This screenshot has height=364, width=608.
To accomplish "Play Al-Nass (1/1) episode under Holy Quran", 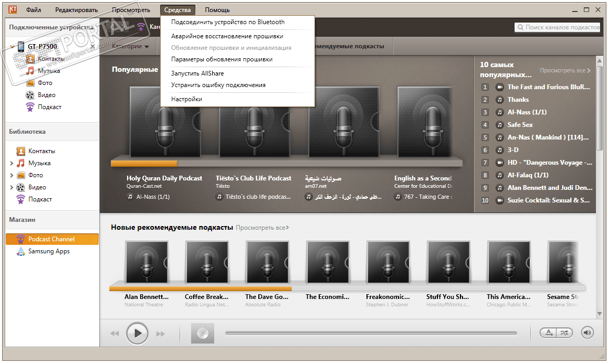I will (153, 197).
